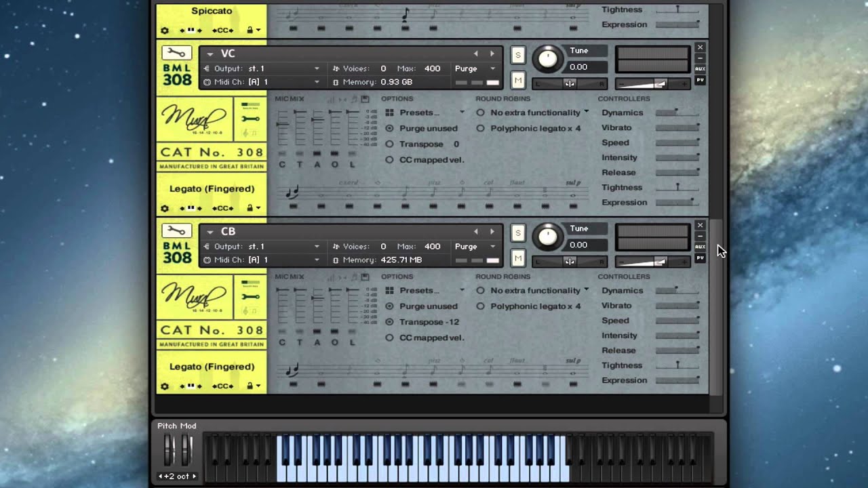Screen dimensions: 868x488
Task: Open the wrench edit icon of CB instrument
Action: pyautogui.click(x=176, y=231)
